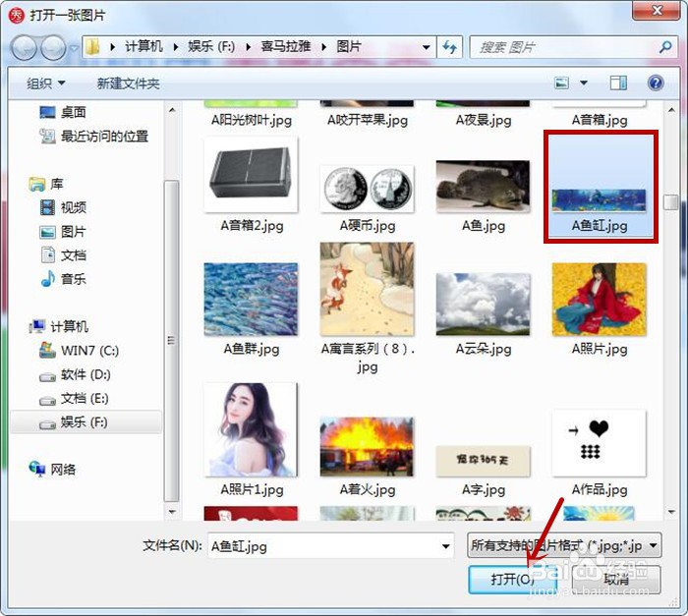Expand the address bar history dropdown
The height and width of the screenshot is (616, 688).
point(426,47)
